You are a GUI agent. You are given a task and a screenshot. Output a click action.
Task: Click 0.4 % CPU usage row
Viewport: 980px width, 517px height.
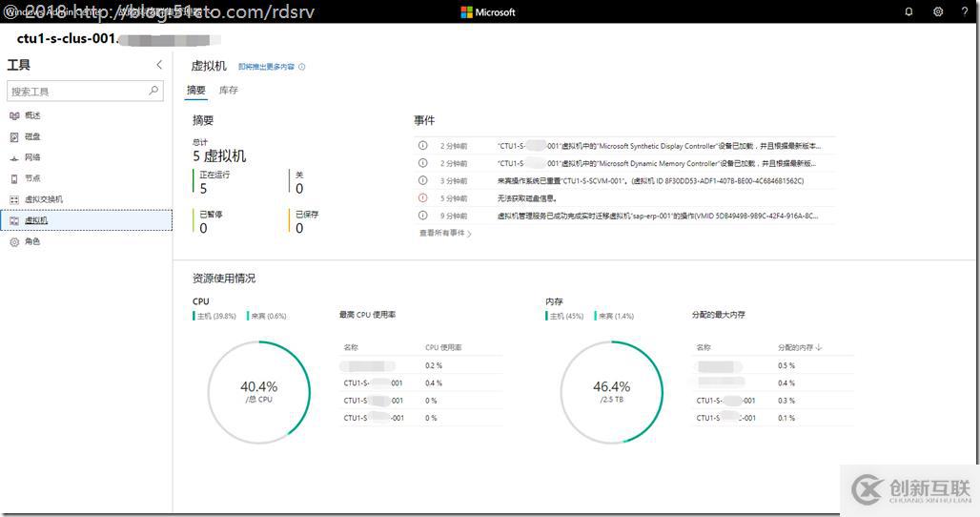tap(422, 383)
